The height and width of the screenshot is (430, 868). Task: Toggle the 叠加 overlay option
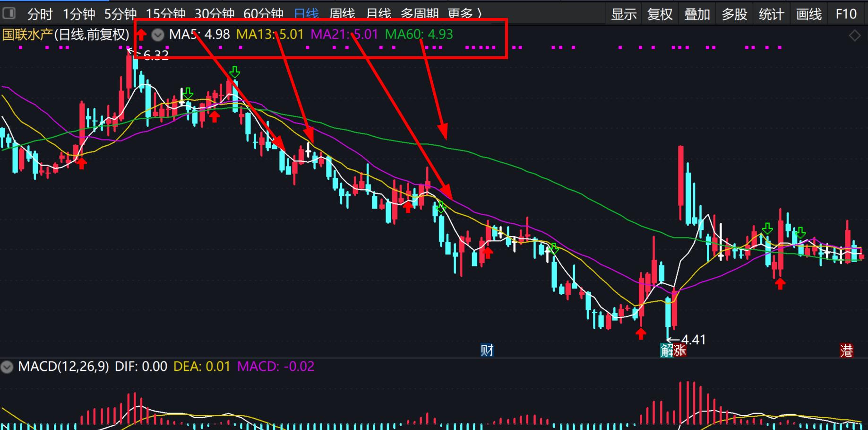click(x=697, y=14)
